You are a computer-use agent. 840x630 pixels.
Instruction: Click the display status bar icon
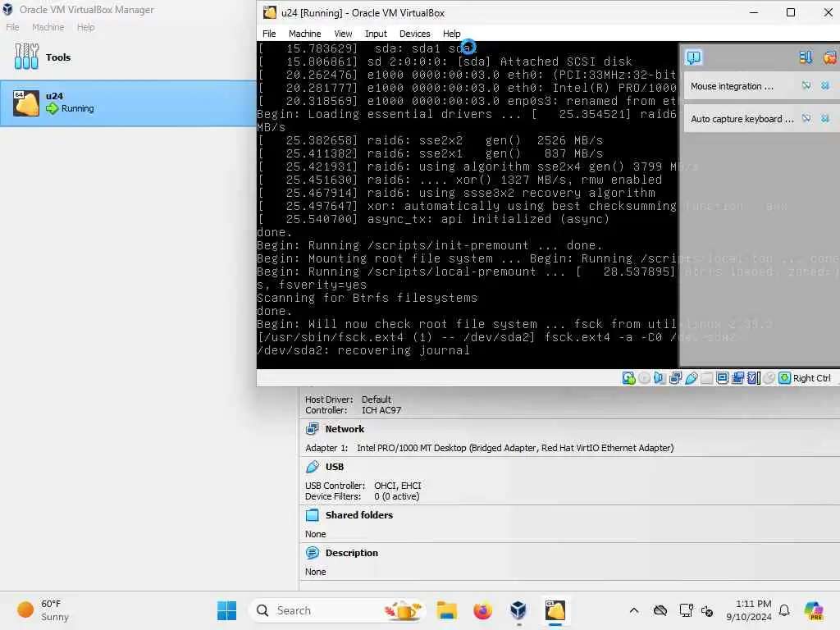click(x=722, y=378)
